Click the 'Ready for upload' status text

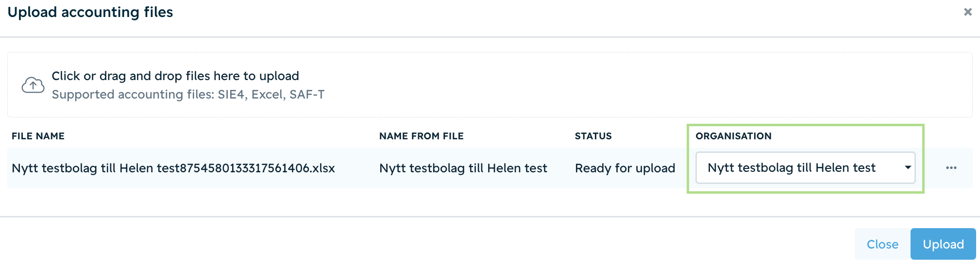[x=625, y=168]
